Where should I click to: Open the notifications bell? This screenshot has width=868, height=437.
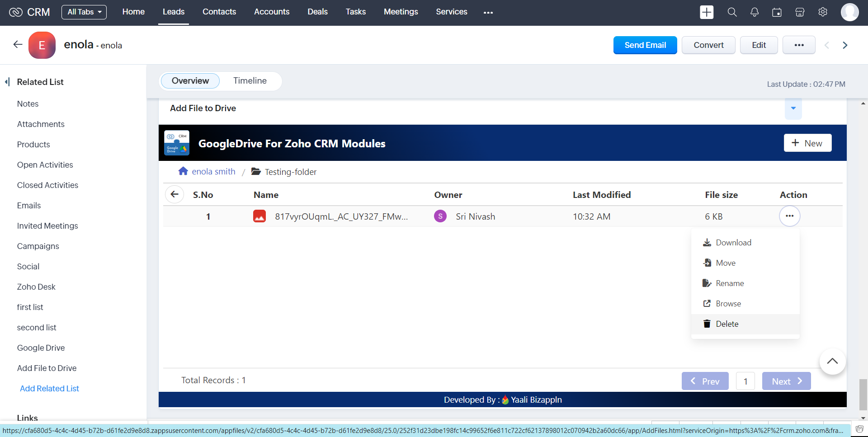(755, 12)
